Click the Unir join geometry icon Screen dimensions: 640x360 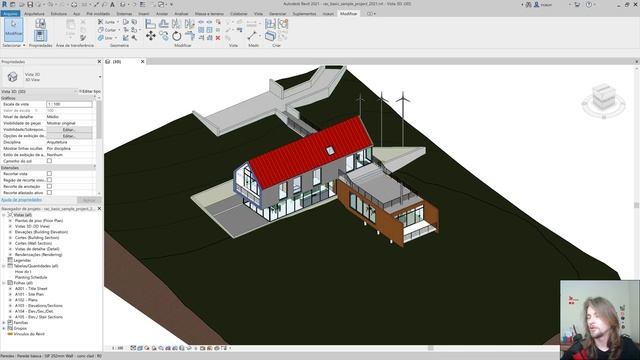click(100, 38)
